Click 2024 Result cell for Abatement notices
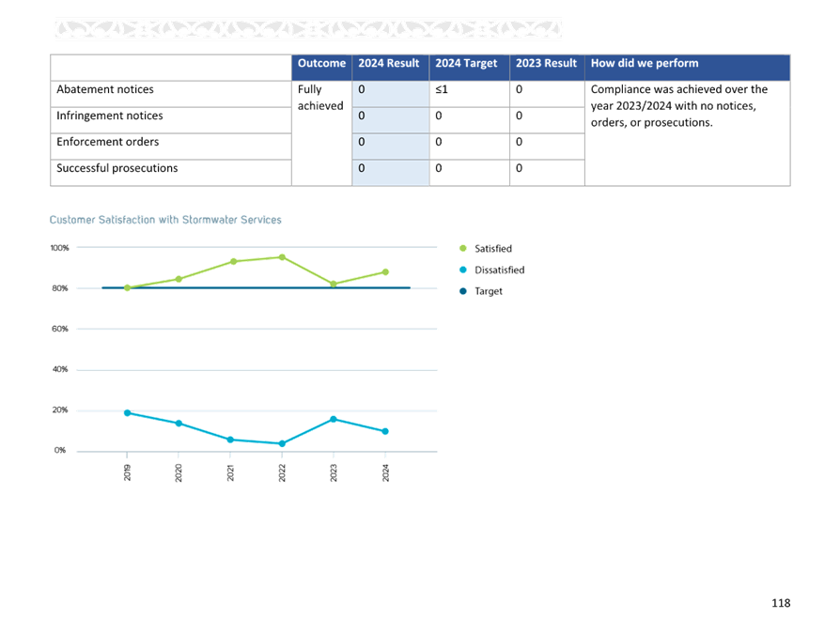The width and height of the screenshot is (840, 634). 391,94
